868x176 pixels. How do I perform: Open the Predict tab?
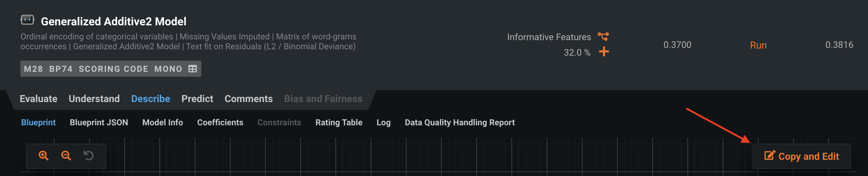197,99
